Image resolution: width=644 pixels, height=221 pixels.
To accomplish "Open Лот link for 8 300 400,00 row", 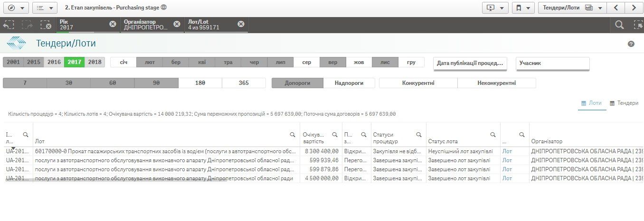I will point(507,151).
